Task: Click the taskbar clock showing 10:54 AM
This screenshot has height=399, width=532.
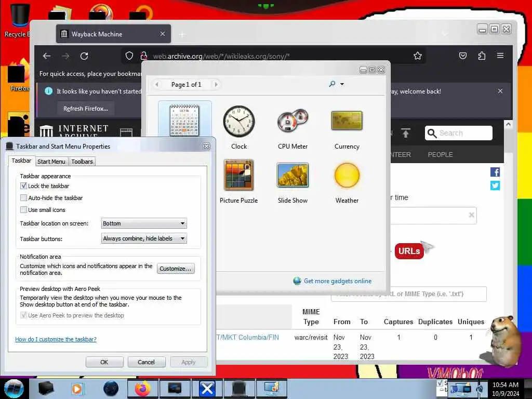Action: pos(506,389)
